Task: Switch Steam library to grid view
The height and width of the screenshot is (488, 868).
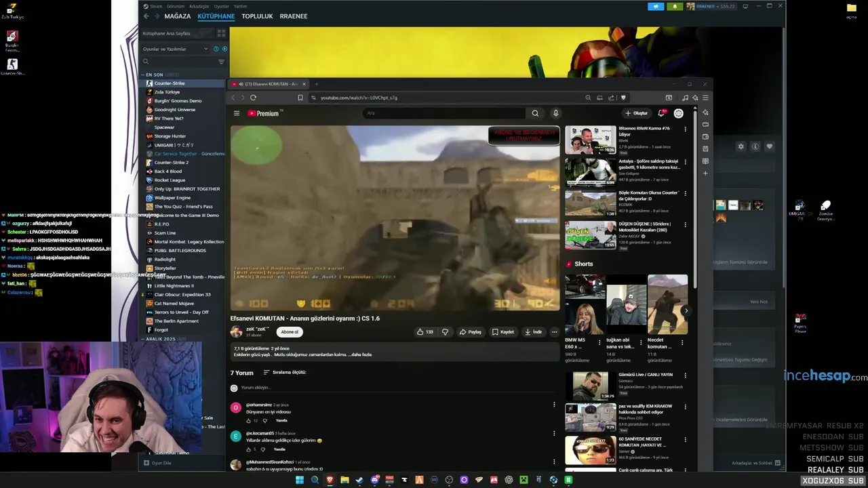Action: [221, 33]
